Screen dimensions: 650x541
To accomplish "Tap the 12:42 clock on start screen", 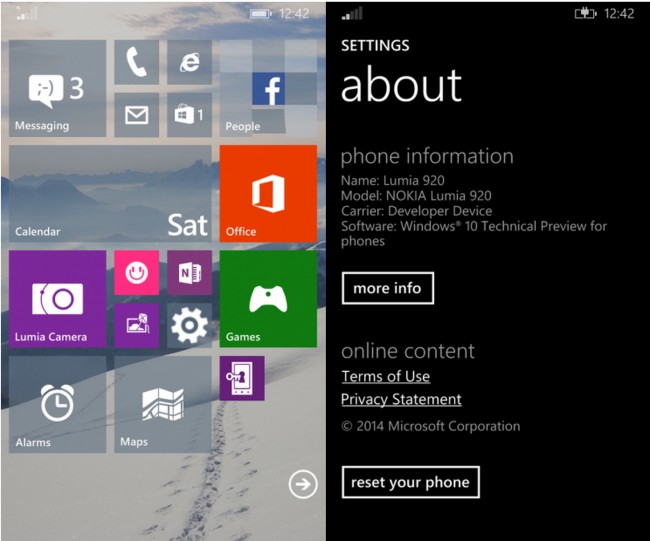I will click(x=294, y=14).
